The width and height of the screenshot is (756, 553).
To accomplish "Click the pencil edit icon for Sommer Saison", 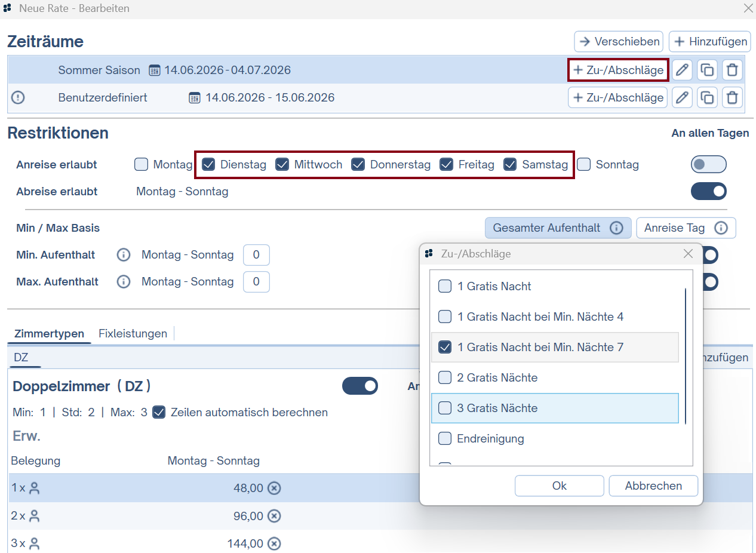I will [683, 70].
